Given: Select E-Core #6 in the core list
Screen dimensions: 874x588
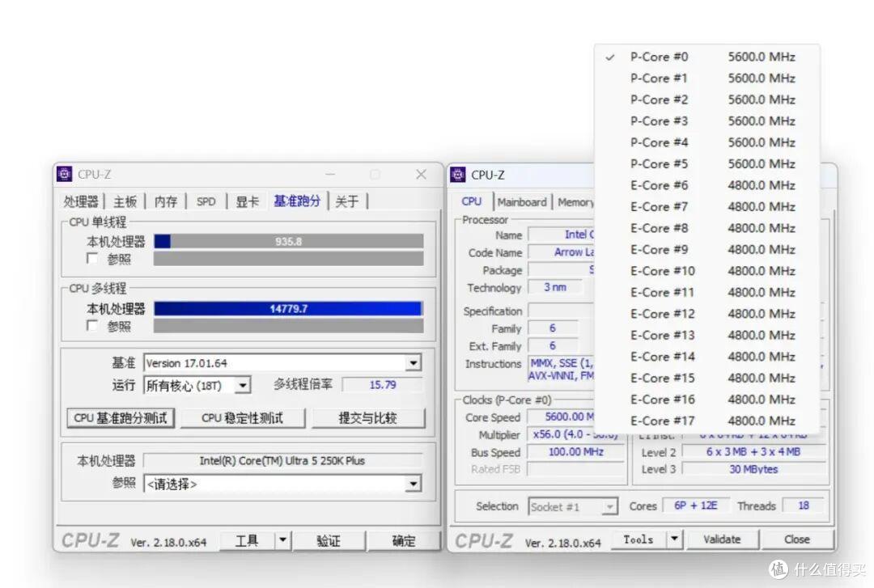Looking at the screenshot, I should pyautogui.click(x=706, y=185).
